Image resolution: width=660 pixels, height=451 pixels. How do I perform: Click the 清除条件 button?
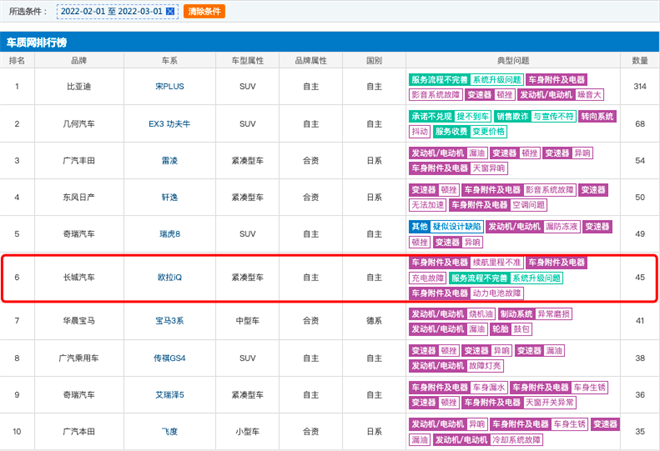[204, 11]
